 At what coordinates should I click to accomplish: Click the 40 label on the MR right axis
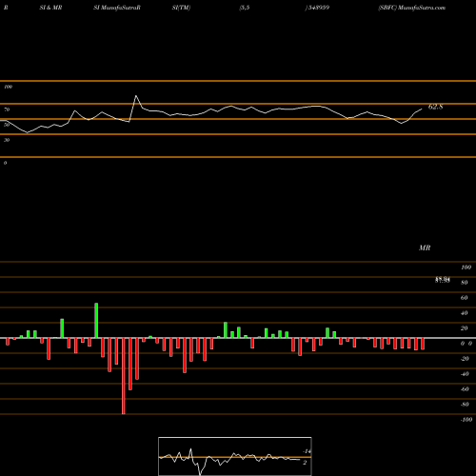tap(464, 313)
